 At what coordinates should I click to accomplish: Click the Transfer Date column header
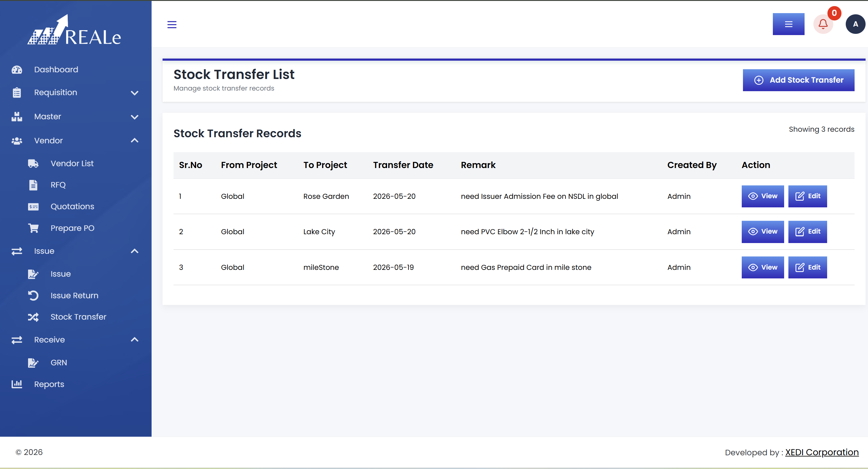coord(403,165)
